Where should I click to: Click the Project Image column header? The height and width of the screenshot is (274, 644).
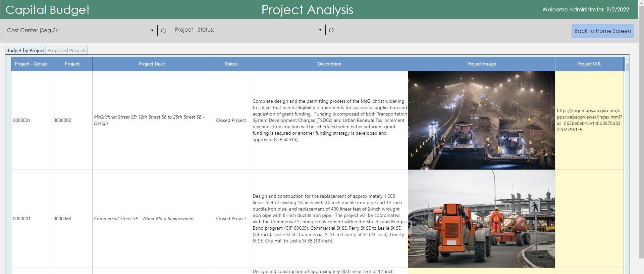click(x=482, y=64)
